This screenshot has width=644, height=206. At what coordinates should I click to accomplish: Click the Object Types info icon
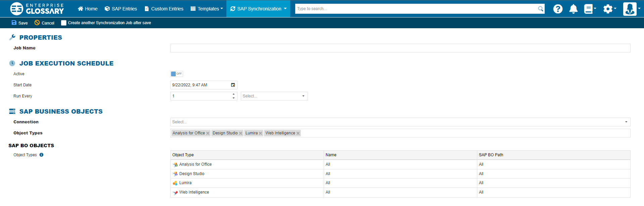coord(42,155)
